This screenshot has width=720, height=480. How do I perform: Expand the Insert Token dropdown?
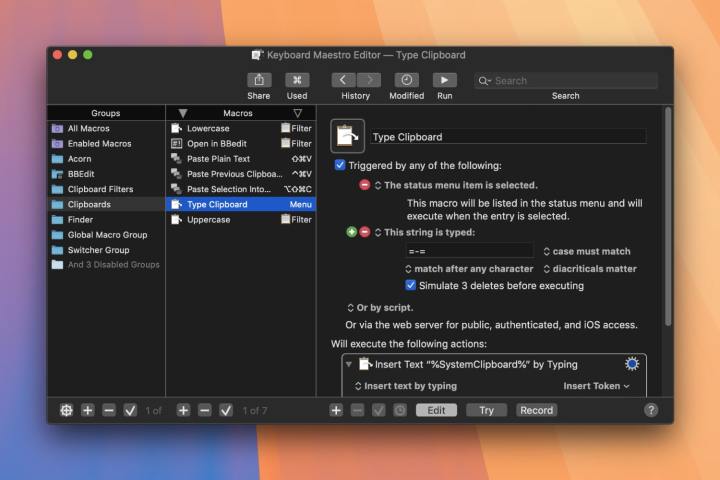tap(597, 386)
